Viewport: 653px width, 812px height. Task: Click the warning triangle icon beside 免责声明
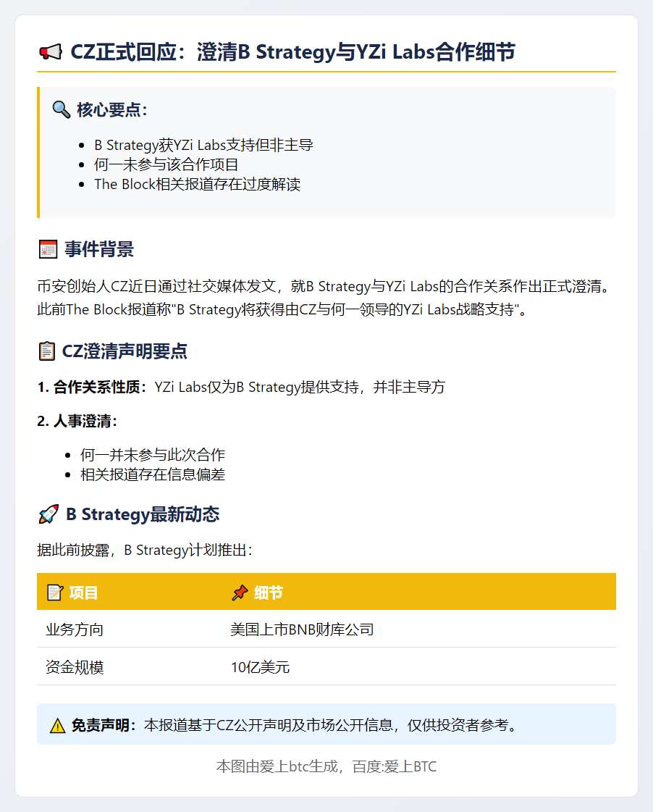tap(58, 725)
